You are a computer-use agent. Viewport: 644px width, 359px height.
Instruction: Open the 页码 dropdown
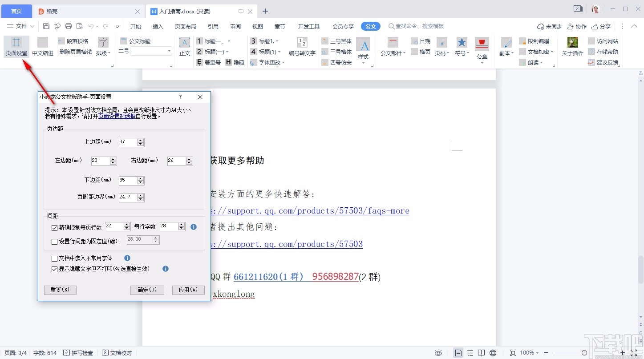click(x=442, y=52)
